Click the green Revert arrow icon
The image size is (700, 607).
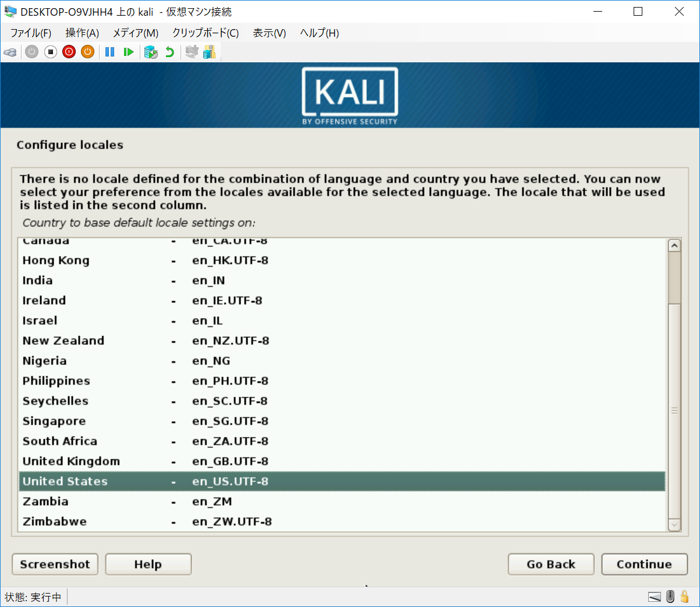tap(169, 52)
